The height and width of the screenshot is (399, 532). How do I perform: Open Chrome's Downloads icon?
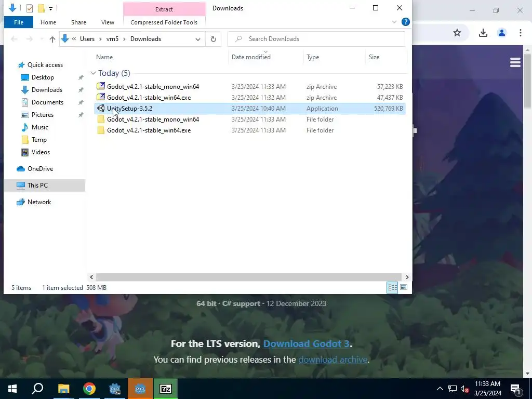pyautogui.click(x=483, y=33)
